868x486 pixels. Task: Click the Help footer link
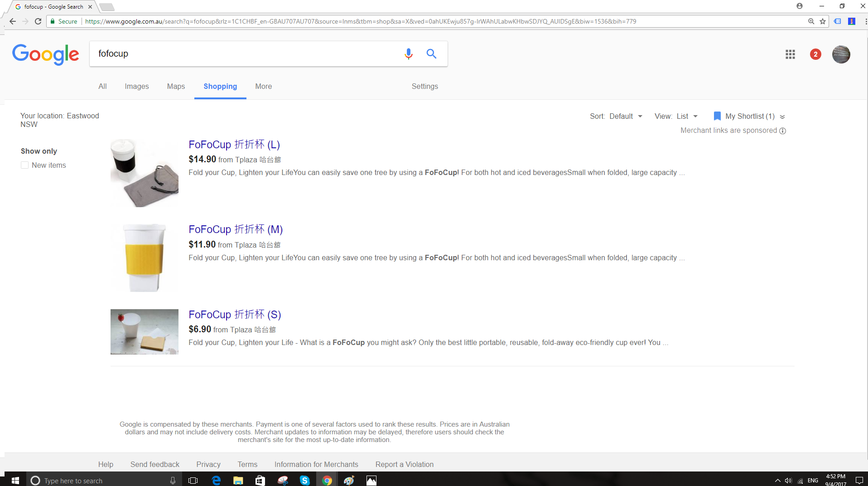106,464
